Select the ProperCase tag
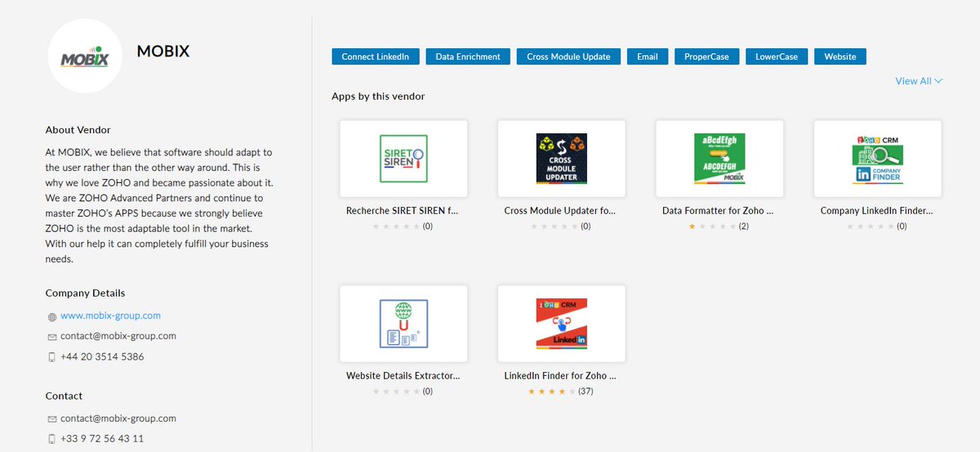 [x=706, y=56]
